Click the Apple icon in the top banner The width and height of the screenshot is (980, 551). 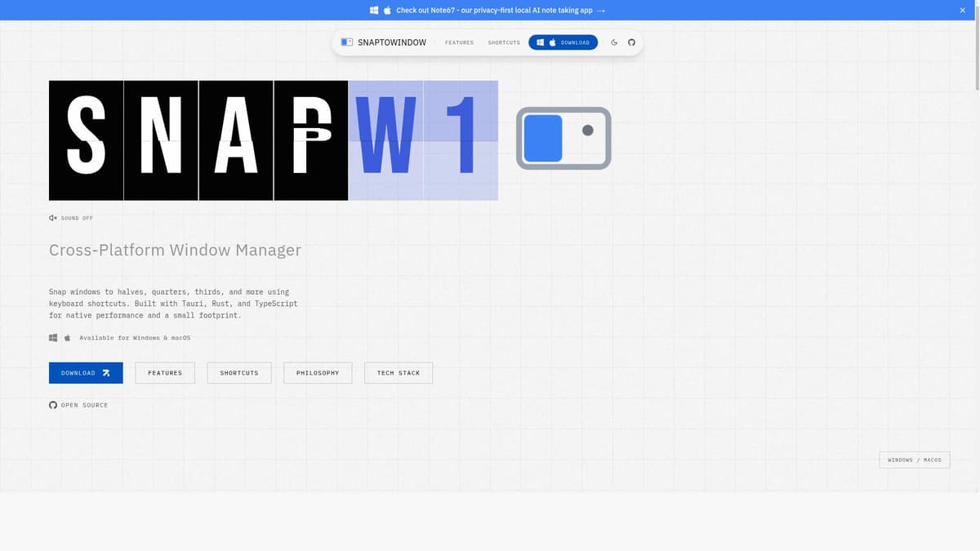tap(387, 10)
